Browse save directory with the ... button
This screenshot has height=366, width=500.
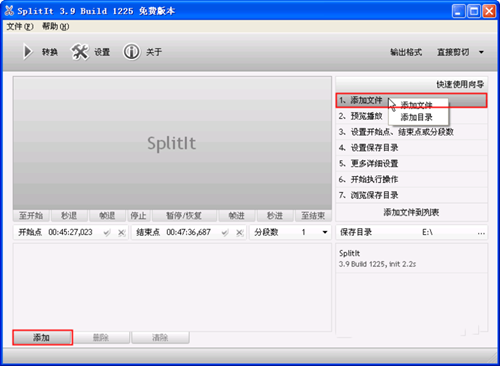[481, 233]
